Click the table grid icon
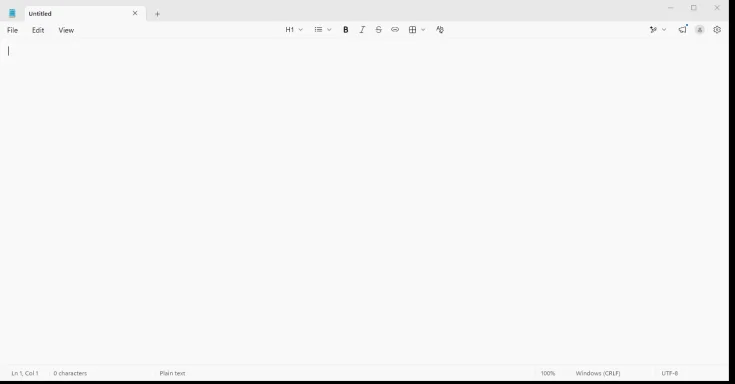Image resolution: width=735 pixels, height=384 pixels. pyautogui.click(x=412, y=30)
